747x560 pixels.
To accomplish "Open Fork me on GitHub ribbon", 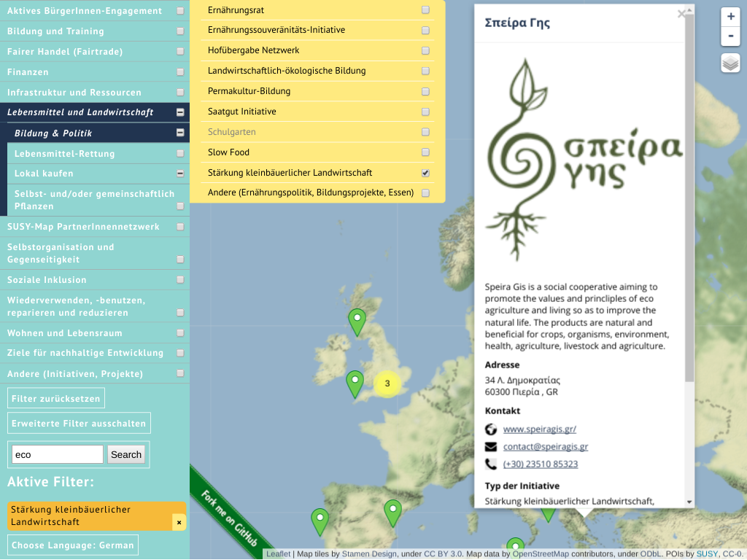I will point(228,519).
